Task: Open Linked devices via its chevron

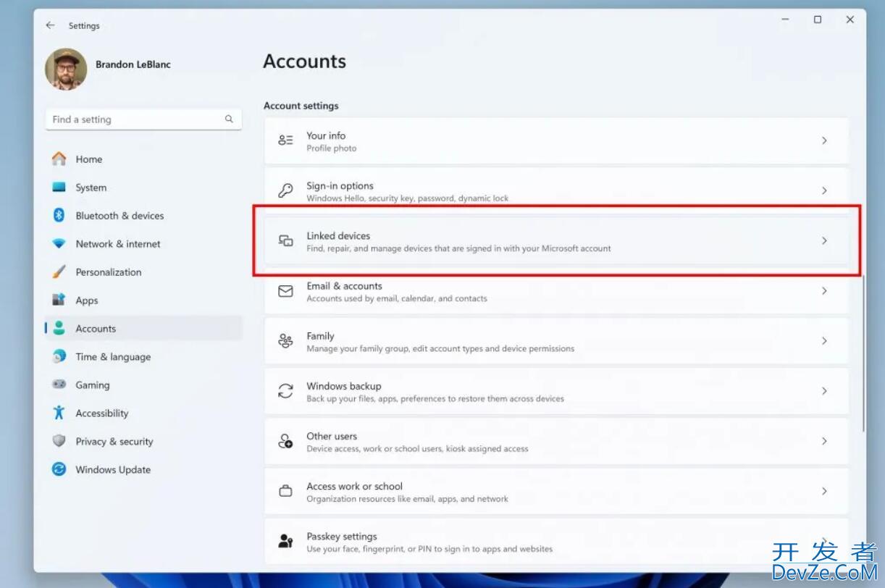Action: coord(824,240)
